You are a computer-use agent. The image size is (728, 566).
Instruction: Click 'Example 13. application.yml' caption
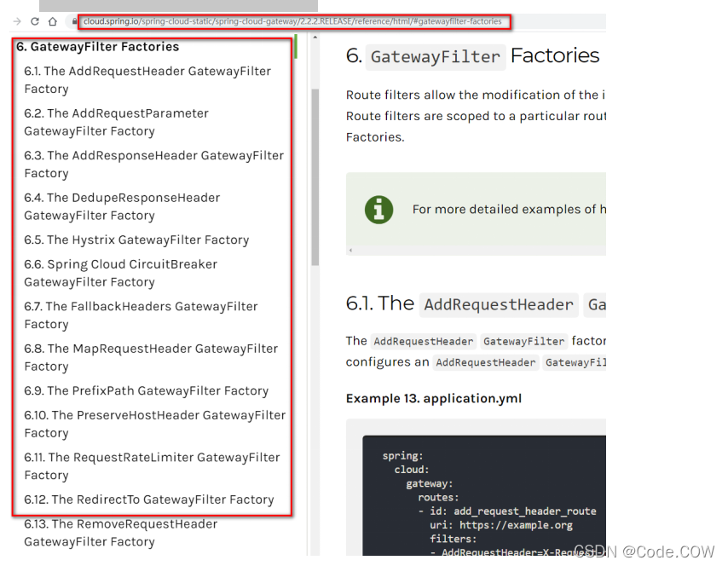434,398
